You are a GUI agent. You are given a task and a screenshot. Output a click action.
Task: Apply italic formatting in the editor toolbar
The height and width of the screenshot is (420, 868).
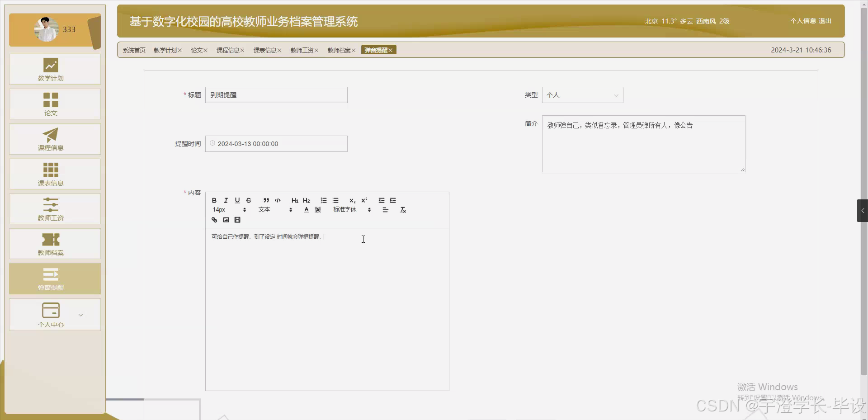coord(226,200)
